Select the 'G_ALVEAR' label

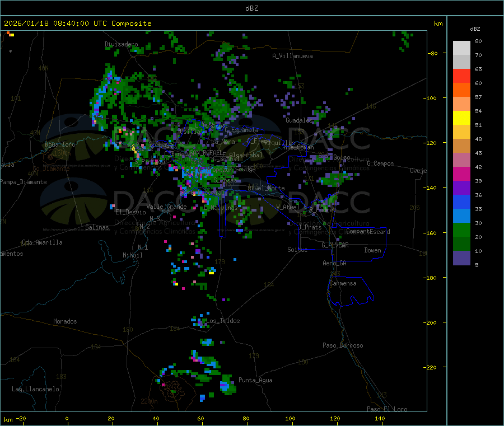click(335, 245)
